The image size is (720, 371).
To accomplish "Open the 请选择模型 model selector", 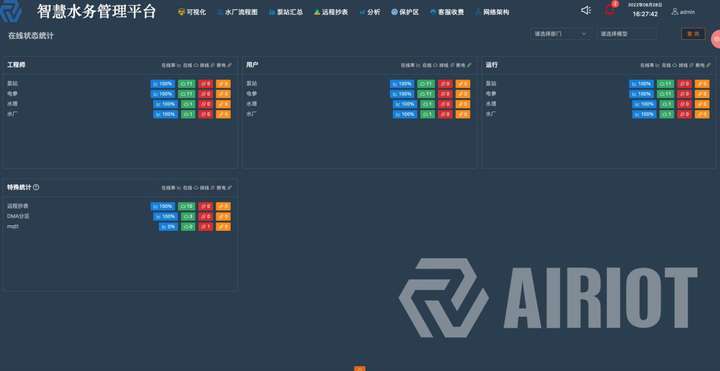I will point(627,34).
